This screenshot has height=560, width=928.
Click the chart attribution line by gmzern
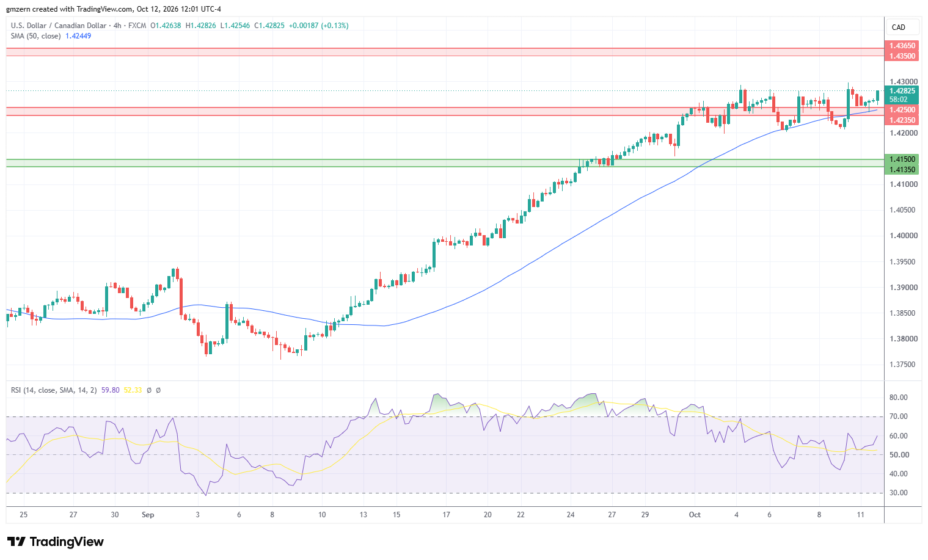pyautogui.click(x=114, y=9)
